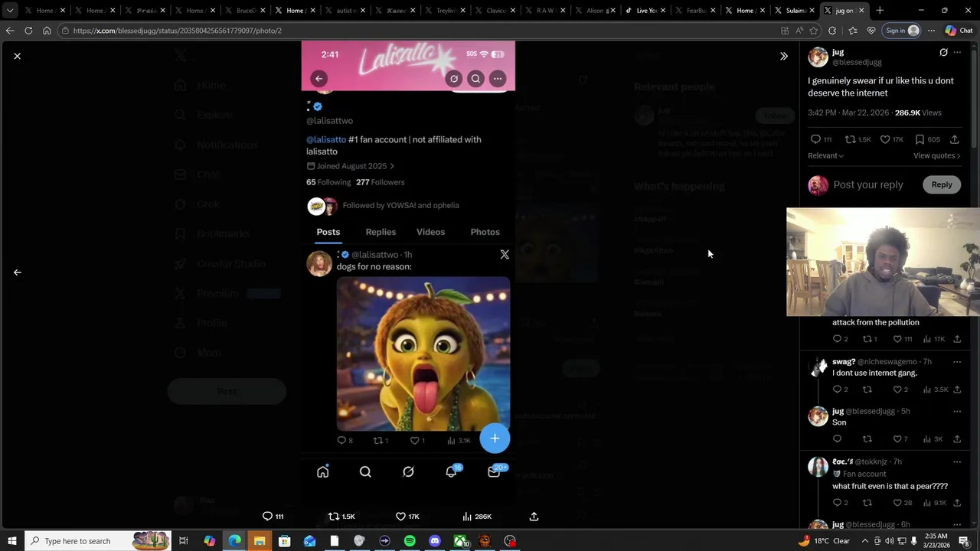Open Spotify from taskbar
This screenshot has height=551, width=980.
coord(410,541)
